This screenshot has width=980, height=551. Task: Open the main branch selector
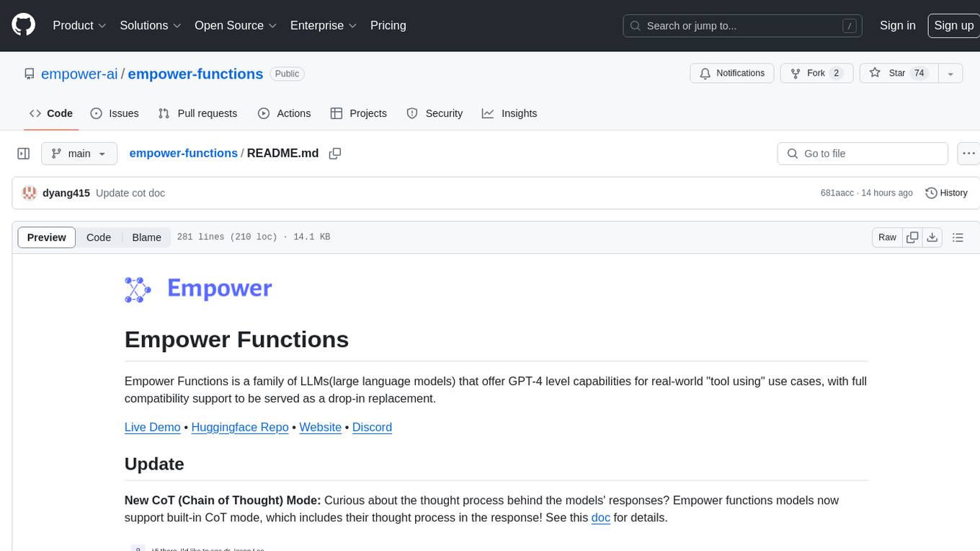point(79,154)
